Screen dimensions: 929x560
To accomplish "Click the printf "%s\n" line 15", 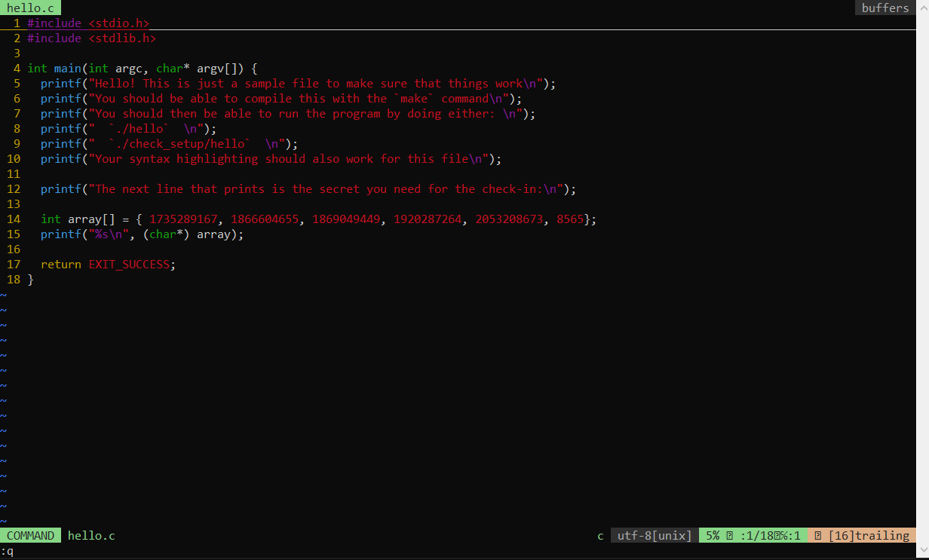I will coord(143,234).
